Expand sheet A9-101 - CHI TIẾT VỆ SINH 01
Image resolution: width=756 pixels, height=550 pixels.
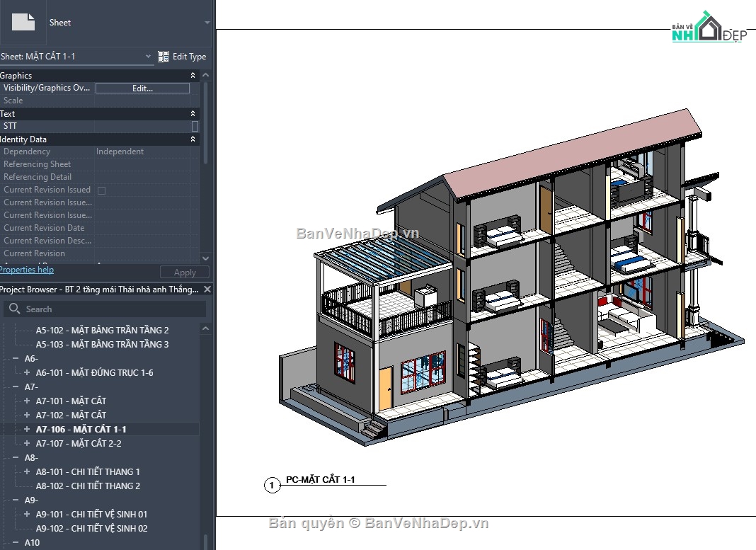(27, 515)
